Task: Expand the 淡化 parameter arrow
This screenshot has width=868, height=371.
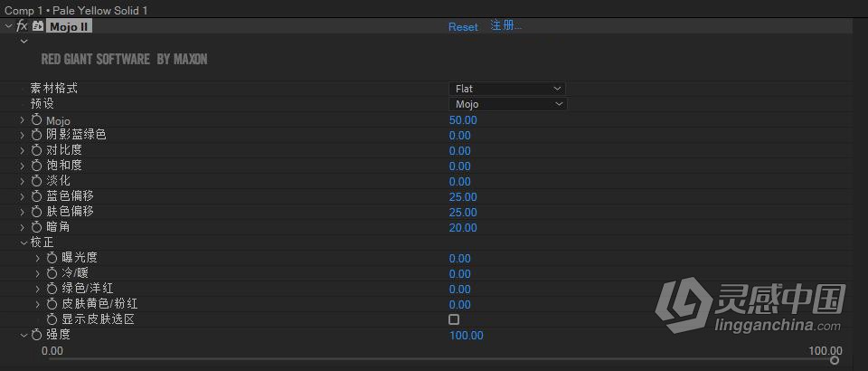Action: click(x=23, y=181)
